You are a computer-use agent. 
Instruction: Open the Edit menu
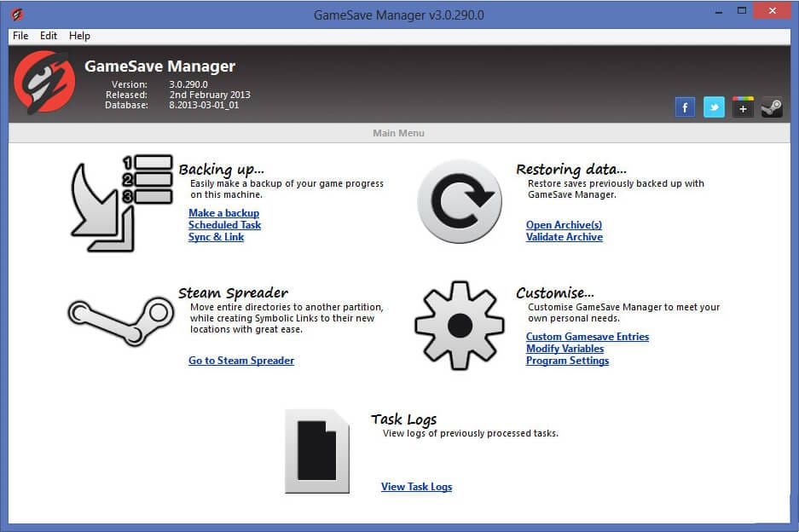click(48, 36)
